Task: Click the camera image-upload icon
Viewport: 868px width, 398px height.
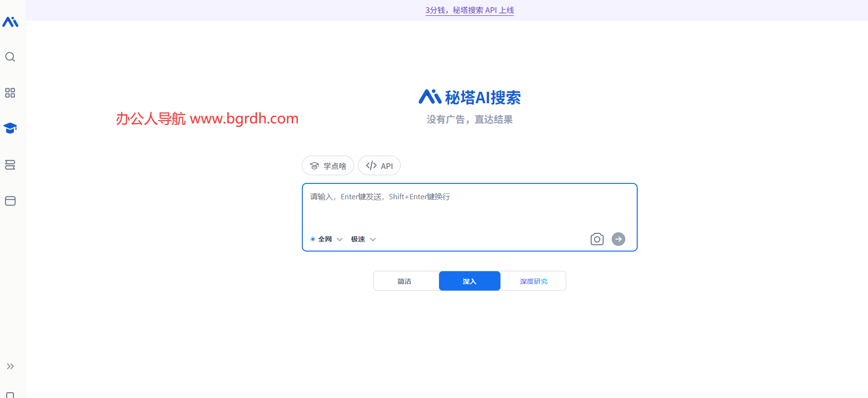Action: [x=597, y=239]
